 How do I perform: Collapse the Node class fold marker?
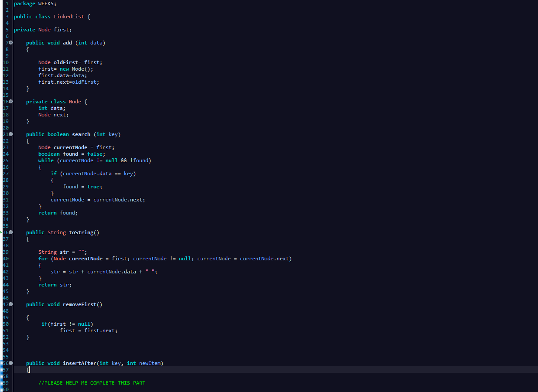pyautogui.click(x=11, y=102)
